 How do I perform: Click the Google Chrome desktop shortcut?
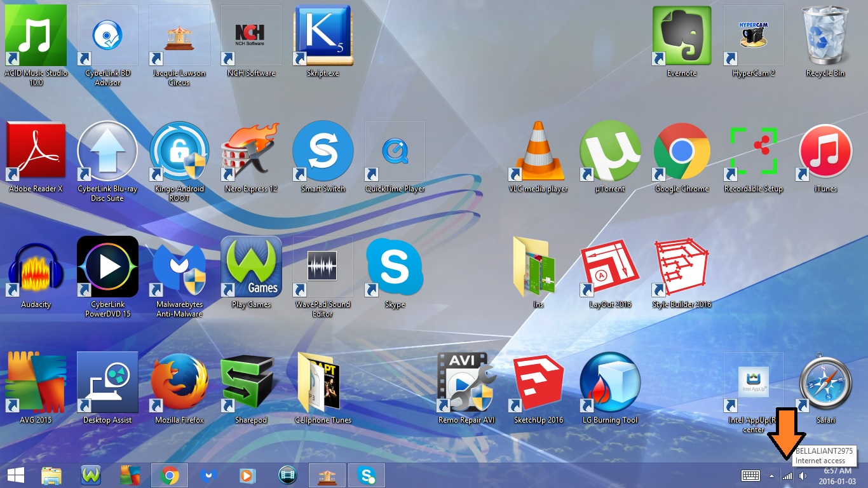click(682, 151)
